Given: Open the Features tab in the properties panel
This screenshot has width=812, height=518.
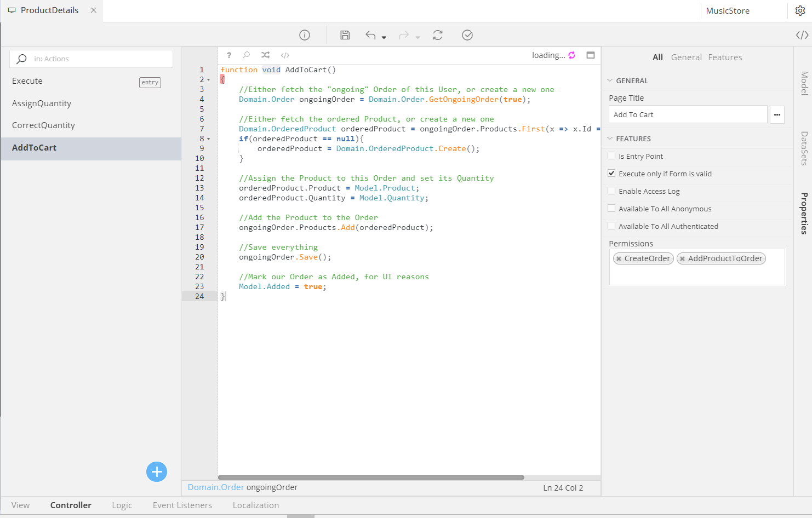Looking at the screenshot, I should click(x=725, y=57).
